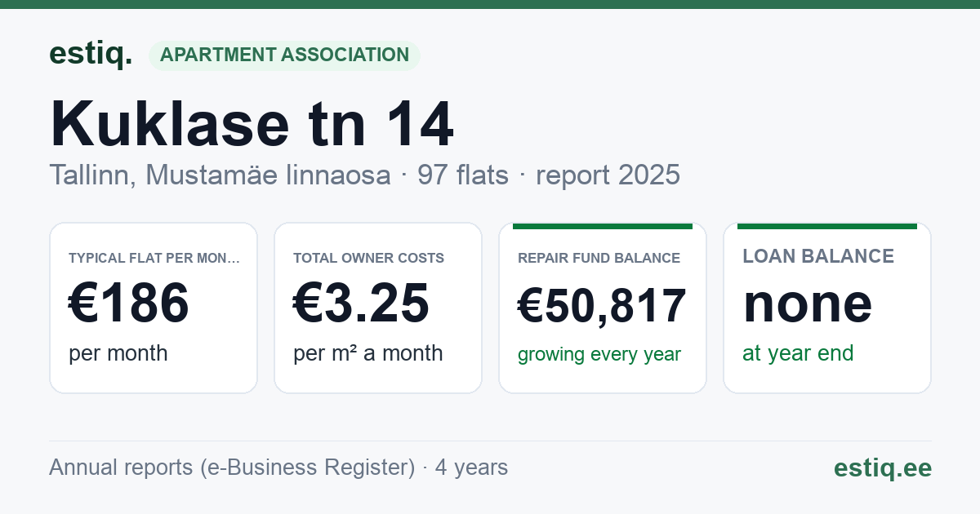Viewport: 980px width, 514px height.
Task: Click the Kuklase tn 14 heading
Action: coord(252,124)
